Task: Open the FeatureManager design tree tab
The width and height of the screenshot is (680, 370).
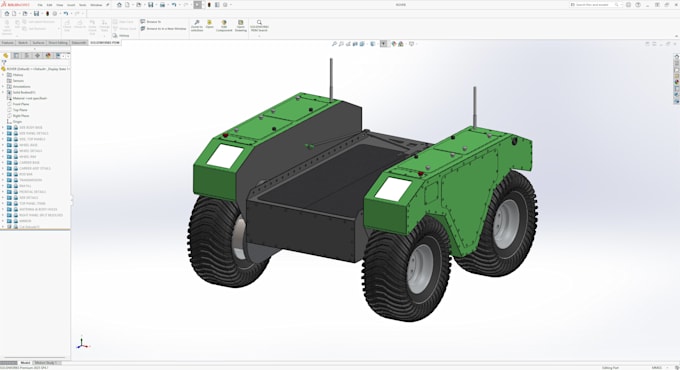Action: point(6,56)
